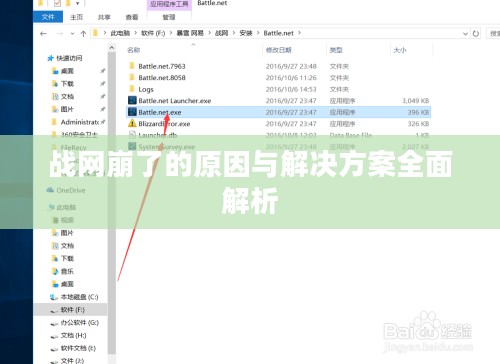The height and width of the screenshot is (364, 500).
Task: Select the 应用程序工具 contextual tab
Action: (x=169, y=4)
